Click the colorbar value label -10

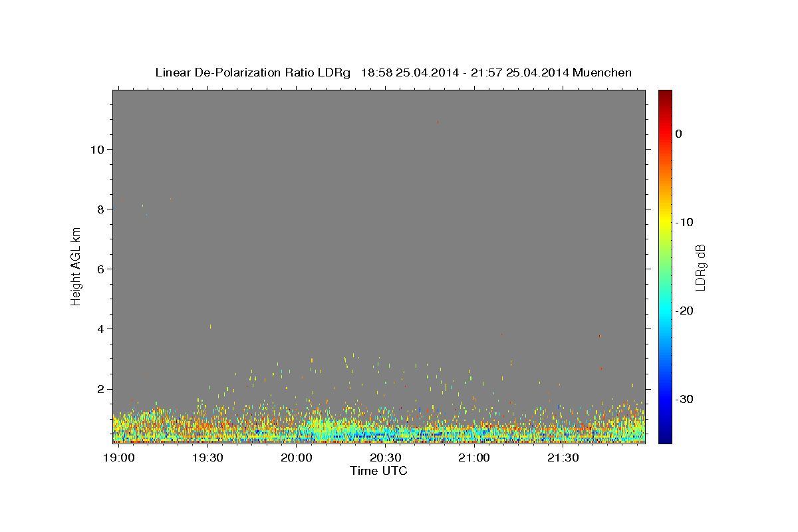tap(686, 222)
